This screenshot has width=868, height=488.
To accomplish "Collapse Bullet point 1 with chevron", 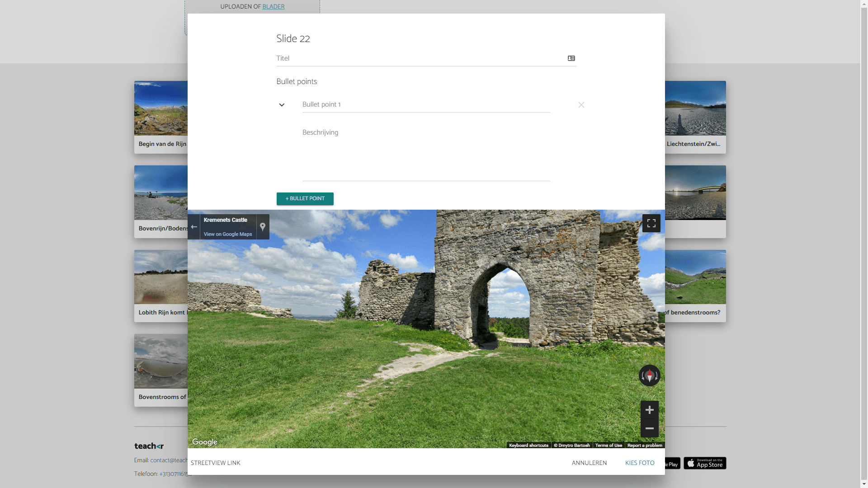I will (282, 105).
